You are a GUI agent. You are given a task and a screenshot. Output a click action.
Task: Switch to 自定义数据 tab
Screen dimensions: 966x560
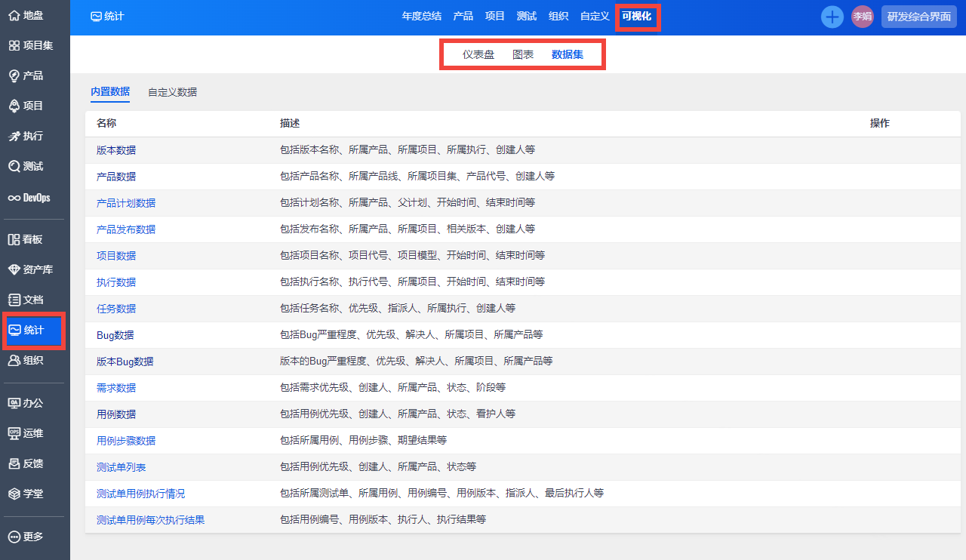[172, 92]
